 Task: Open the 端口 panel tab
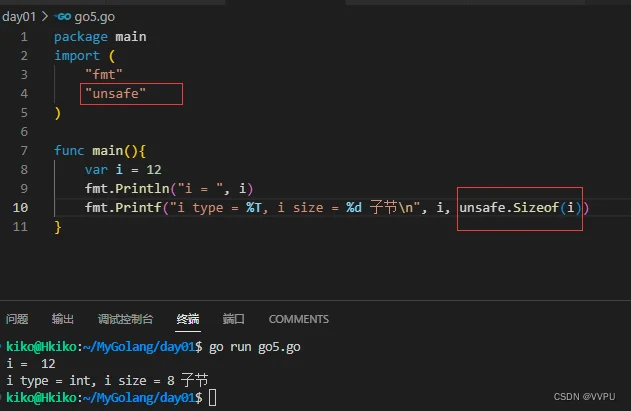point(233,319)
